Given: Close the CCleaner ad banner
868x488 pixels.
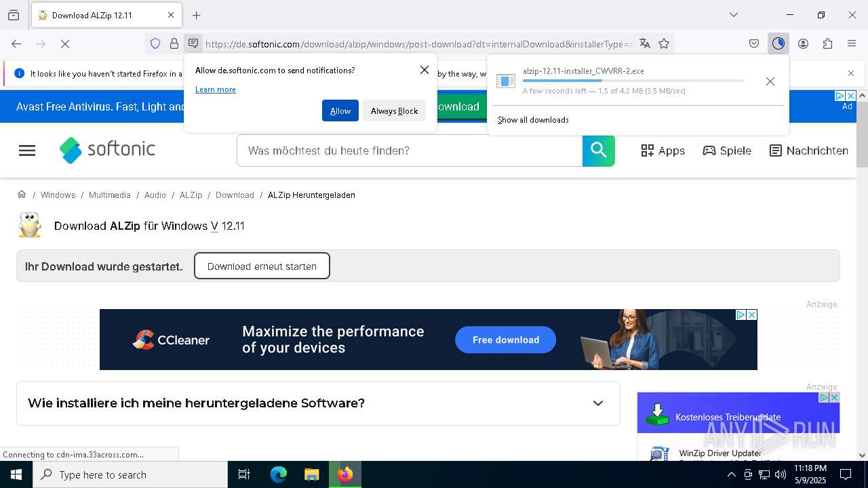Looking at the screenshot, I should coord(751,314).
